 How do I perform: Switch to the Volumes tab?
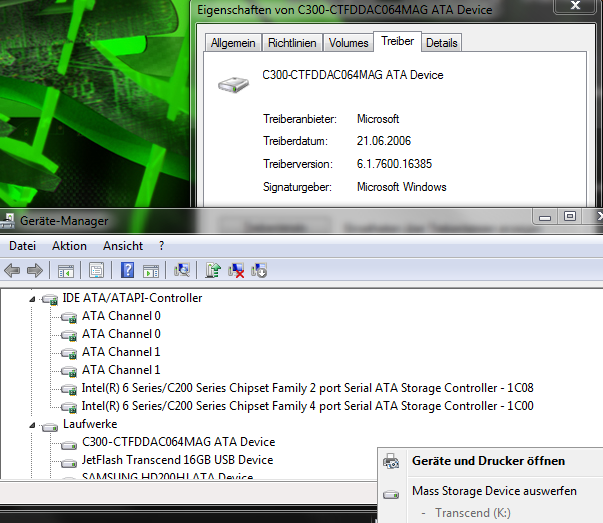point(348,43)
